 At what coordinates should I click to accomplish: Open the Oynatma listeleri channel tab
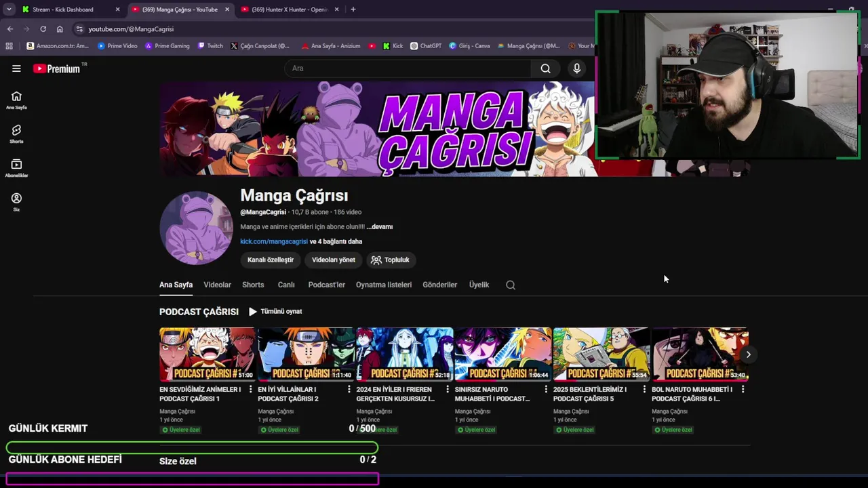384,285
